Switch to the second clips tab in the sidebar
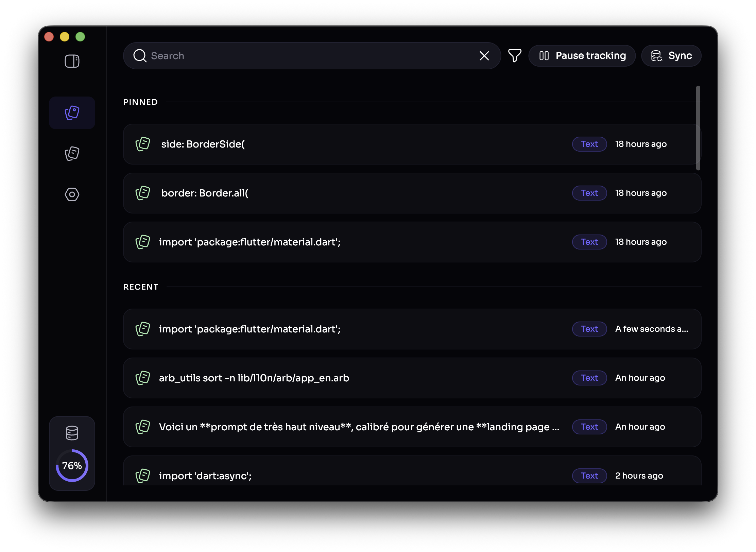This screenshot has height=552, width=756. coord(72,154)
